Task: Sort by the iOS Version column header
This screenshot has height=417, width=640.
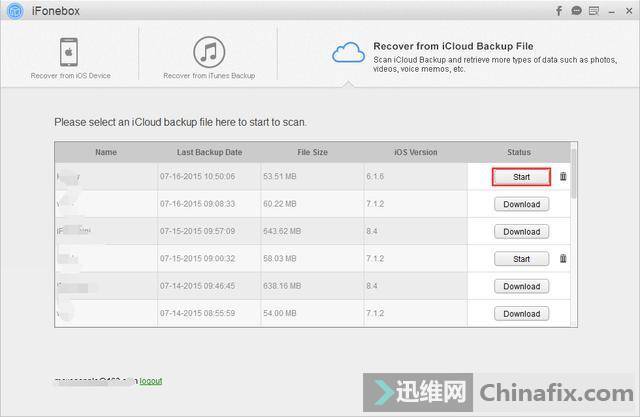Action: coord(416,152)
